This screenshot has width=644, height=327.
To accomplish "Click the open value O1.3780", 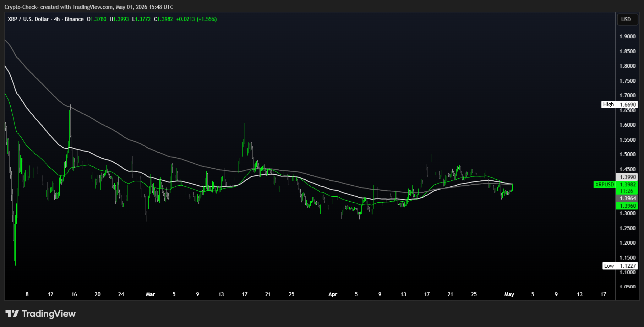I will click(97, 19).
